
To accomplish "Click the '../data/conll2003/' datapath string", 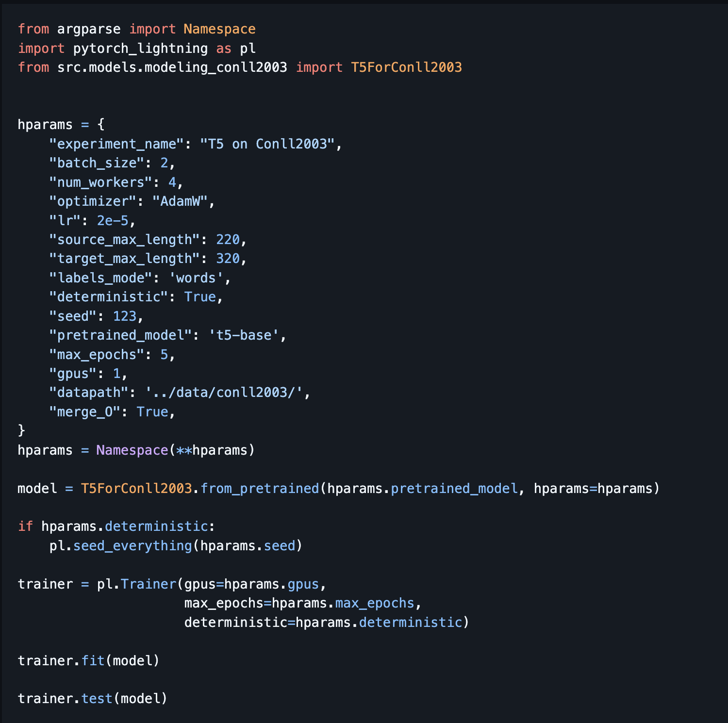I will (x=224, y=393).
